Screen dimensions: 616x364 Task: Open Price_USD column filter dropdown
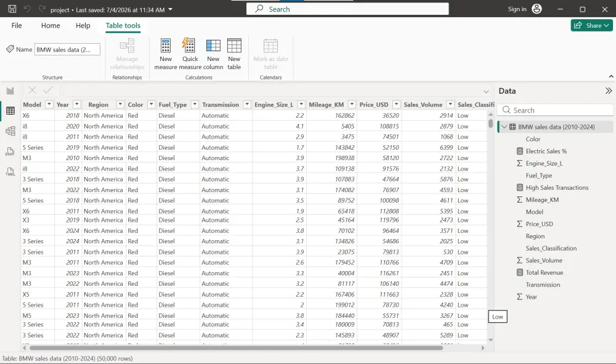pyautogui.click(x=396, y=105)
